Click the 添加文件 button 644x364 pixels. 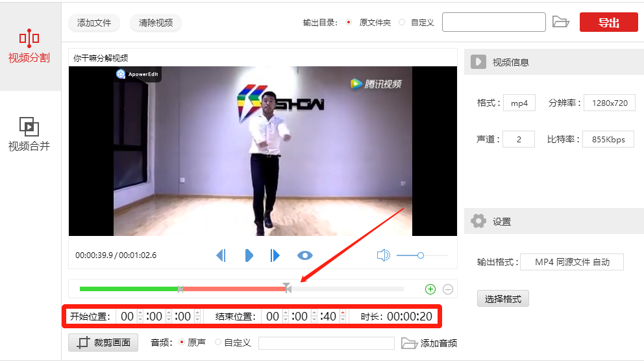(x=94, y=23)
